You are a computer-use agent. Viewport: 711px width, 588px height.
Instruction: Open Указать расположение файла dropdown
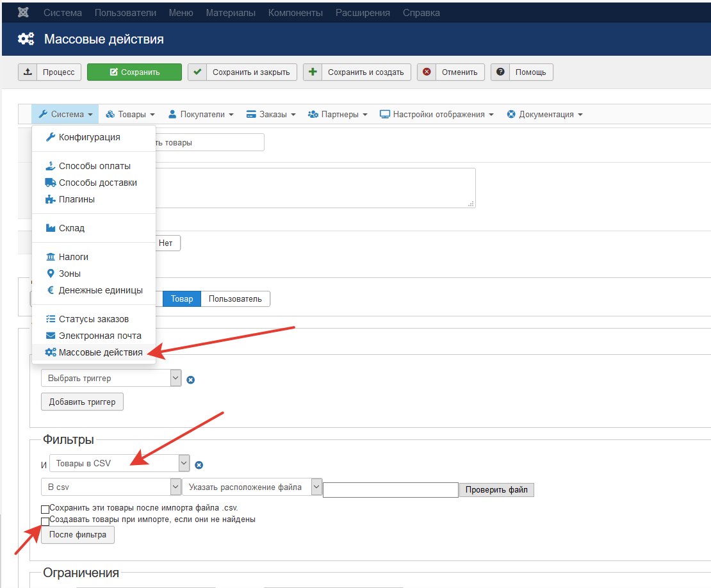point(252,487)
